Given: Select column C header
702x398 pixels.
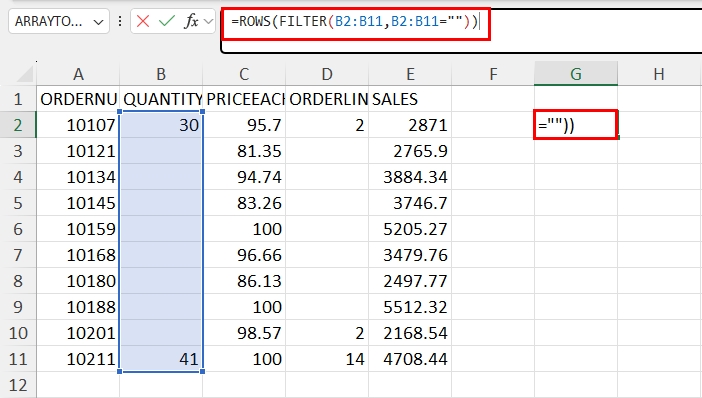Looking at the screenshot, I should point(244,74).
